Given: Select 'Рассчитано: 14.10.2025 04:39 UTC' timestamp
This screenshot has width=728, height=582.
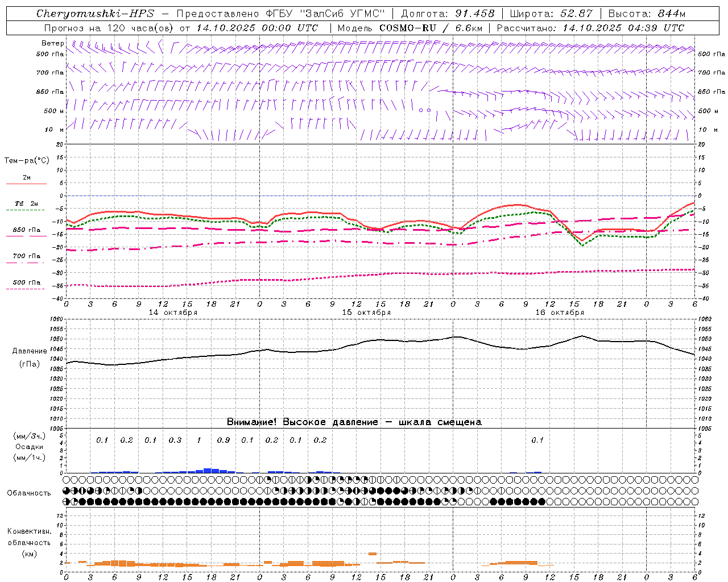Looking at the screenshot, I should point(590,28).
